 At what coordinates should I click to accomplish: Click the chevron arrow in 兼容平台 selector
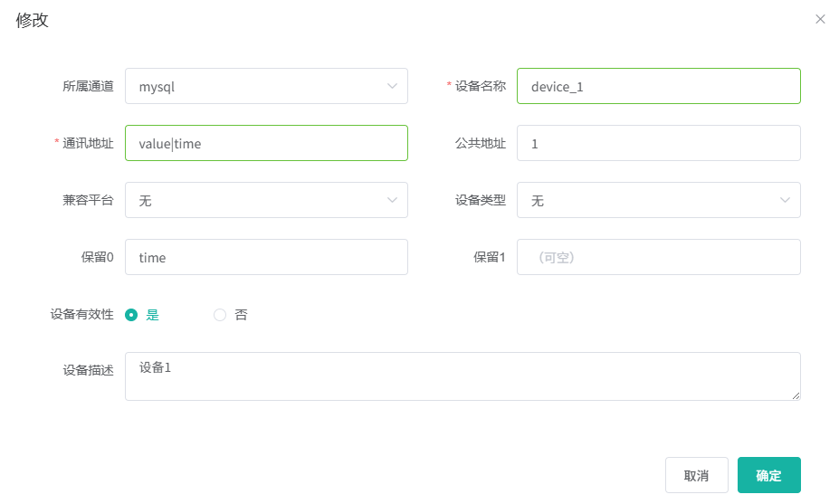(392, 200)
